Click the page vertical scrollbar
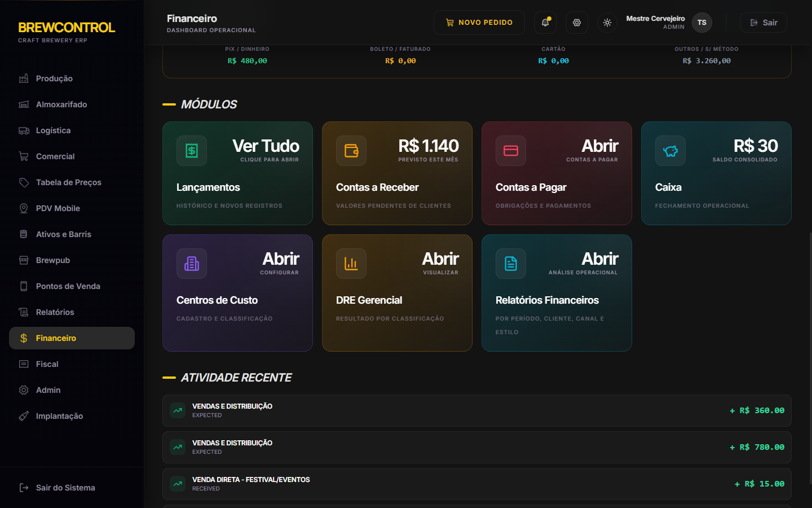Viewport: 812px width, 508px height. [x=810, y=358]
